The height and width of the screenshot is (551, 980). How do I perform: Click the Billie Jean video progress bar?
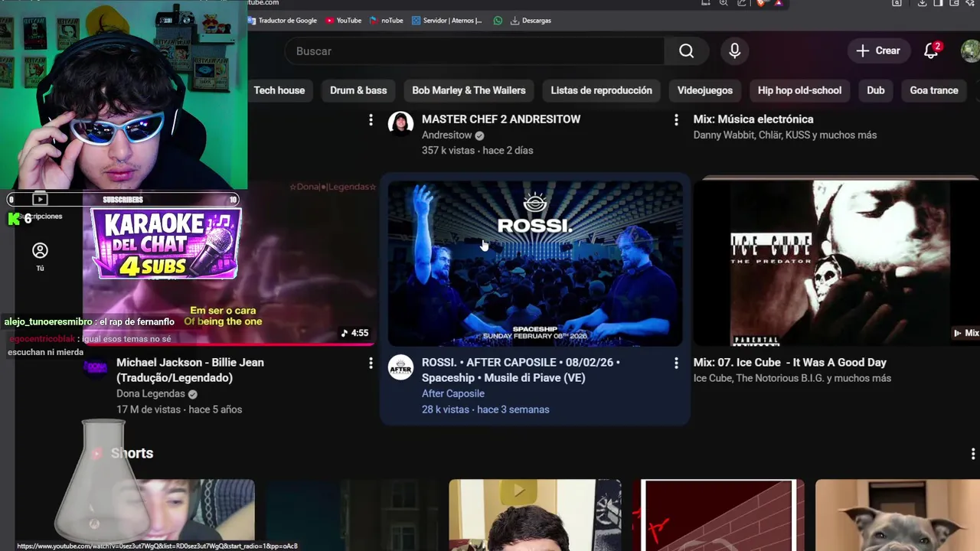pyautogui.click(x=230, y=344)
